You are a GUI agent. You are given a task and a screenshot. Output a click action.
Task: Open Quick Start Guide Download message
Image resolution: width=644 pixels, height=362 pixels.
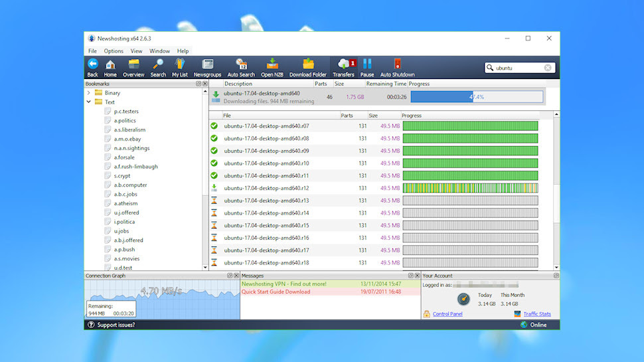point(330,292)
